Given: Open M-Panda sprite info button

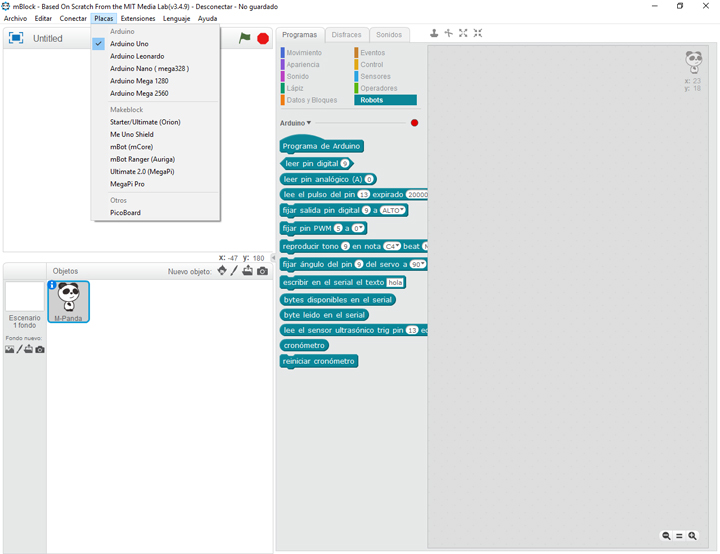Looking at the screenshot, I should [x=52, y=285].
